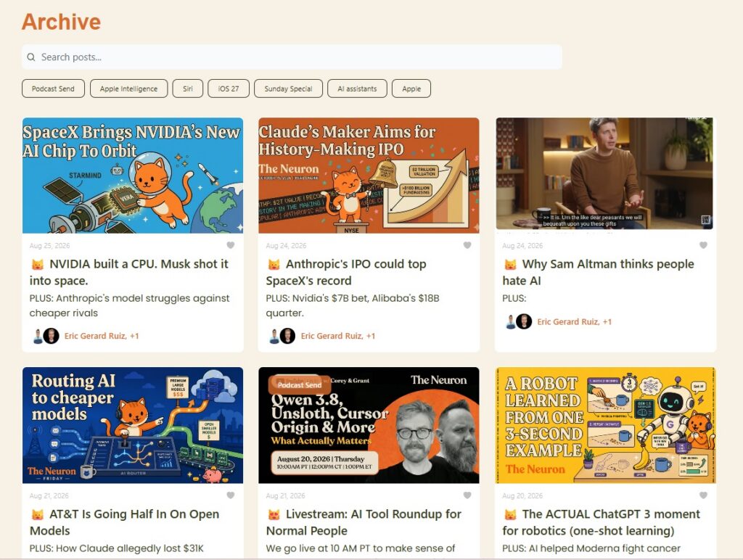Like the Anthropic's IPO post
Viewport: 743px width, 560px height.
(x=467, y=245)
